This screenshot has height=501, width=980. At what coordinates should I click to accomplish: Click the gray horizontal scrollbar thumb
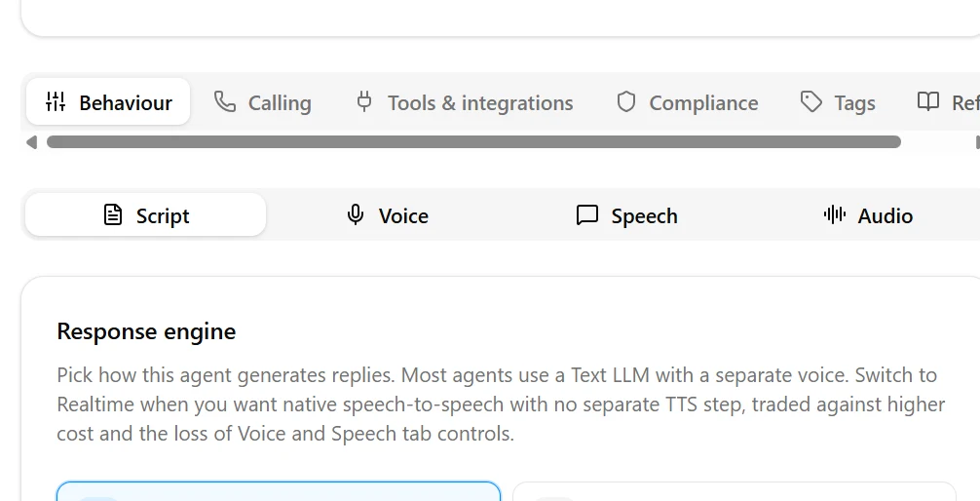coord(473,142)
